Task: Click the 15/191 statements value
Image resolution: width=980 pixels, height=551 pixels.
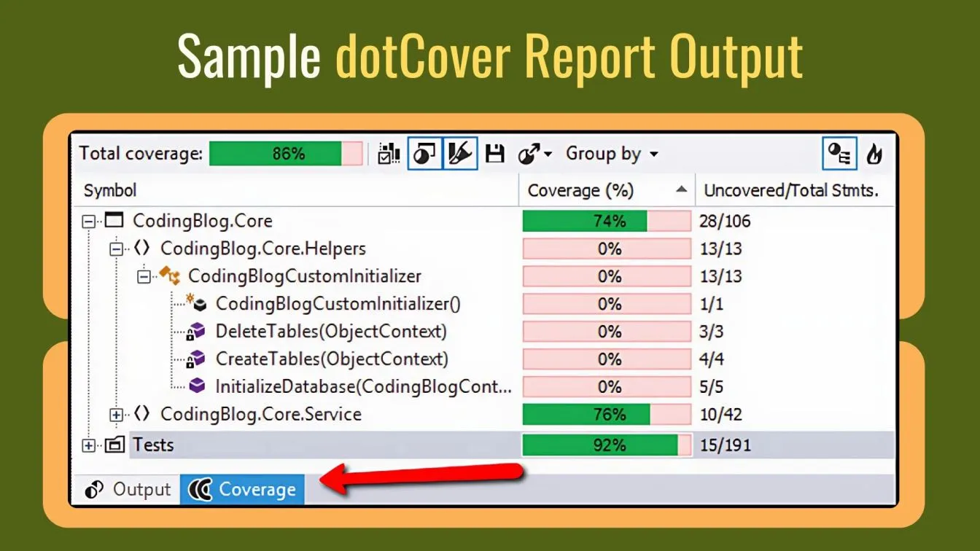Action: pos(725,445)
